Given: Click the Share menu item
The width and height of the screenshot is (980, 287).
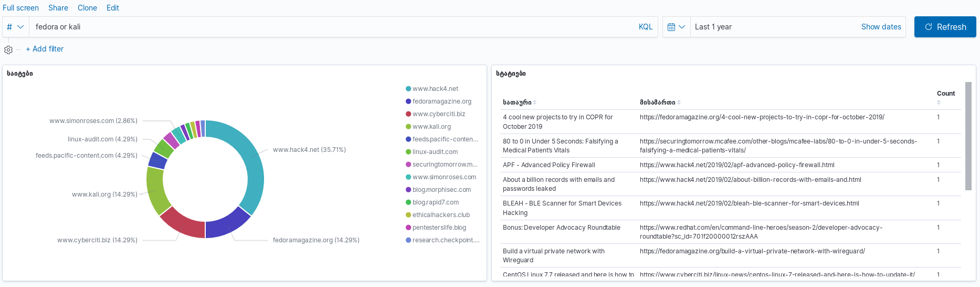Looking at the screenshot, I should [58, 8].
